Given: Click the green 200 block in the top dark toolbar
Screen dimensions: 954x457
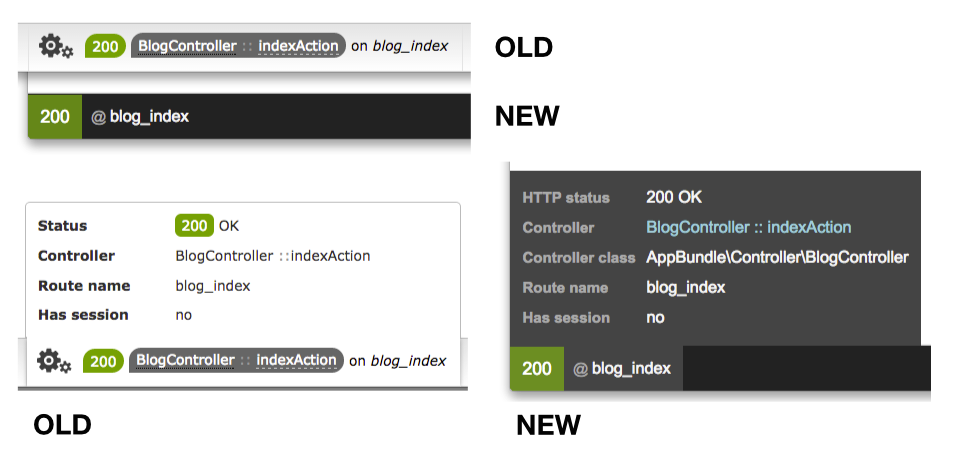Looking at the screenshot, I should (55, 116).
